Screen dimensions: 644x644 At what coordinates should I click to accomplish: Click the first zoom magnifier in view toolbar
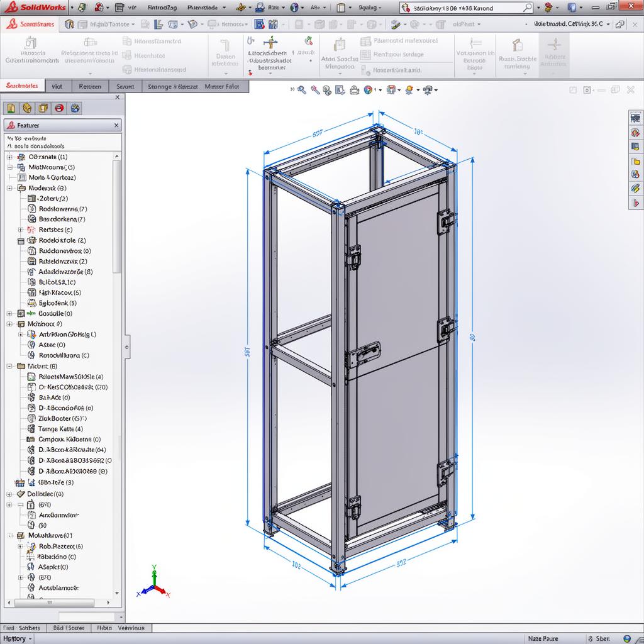(x=302, y=90)
